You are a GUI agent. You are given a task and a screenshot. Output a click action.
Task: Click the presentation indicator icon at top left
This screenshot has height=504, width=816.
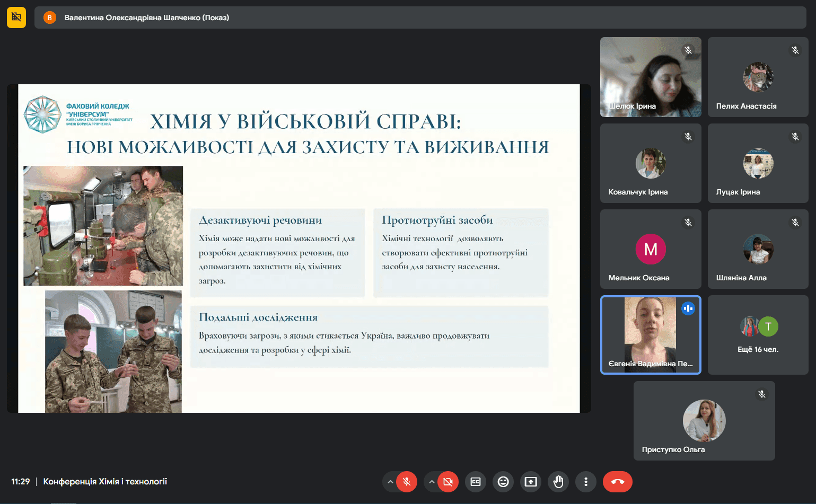(x=16, y=17)
